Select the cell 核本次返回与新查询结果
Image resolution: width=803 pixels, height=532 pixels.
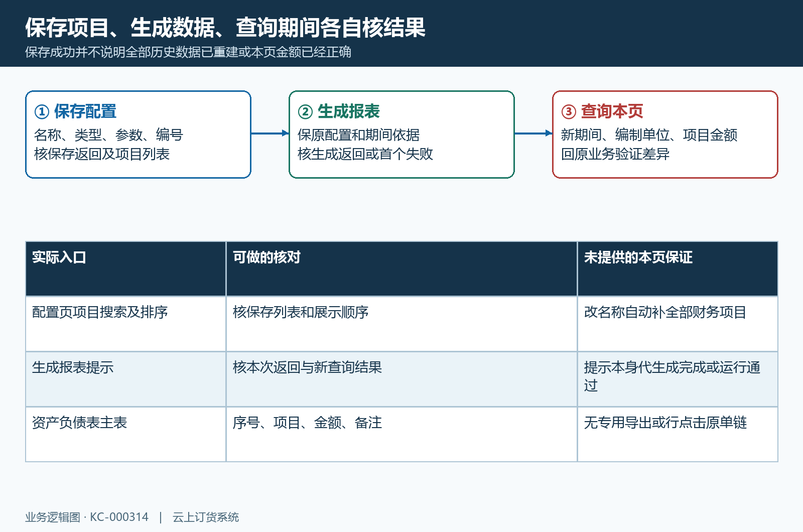(401, 379)
